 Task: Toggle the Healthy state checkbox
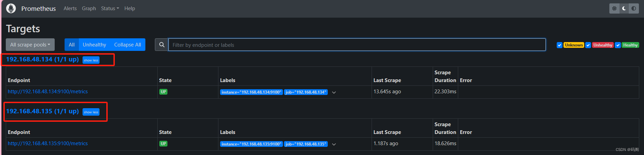(618, 45)
